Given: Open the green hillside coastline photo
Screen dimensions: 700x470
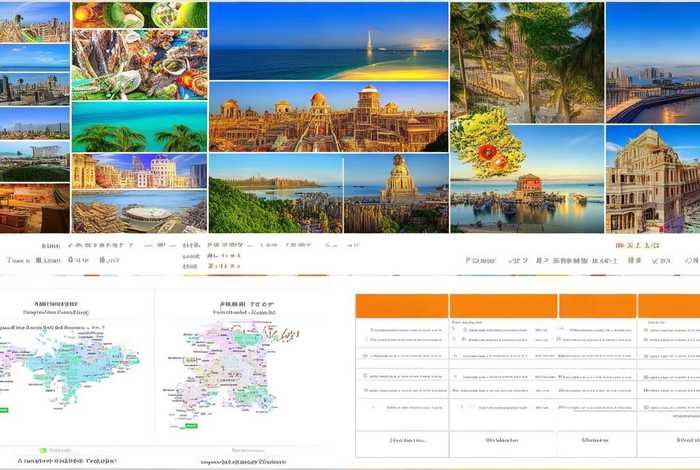Looking at the screenshot, I should tap(275, 193).
